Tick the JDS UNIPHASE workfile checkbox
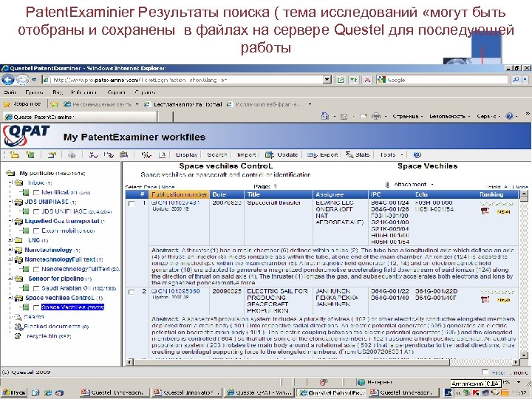This screenshot has height=399, width=532. point(36,212)
